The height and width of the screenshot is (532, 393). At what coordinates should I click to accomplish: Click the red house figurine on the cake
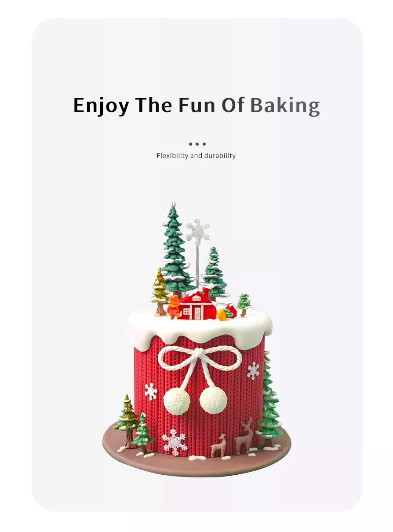click(x=196, y=305)
